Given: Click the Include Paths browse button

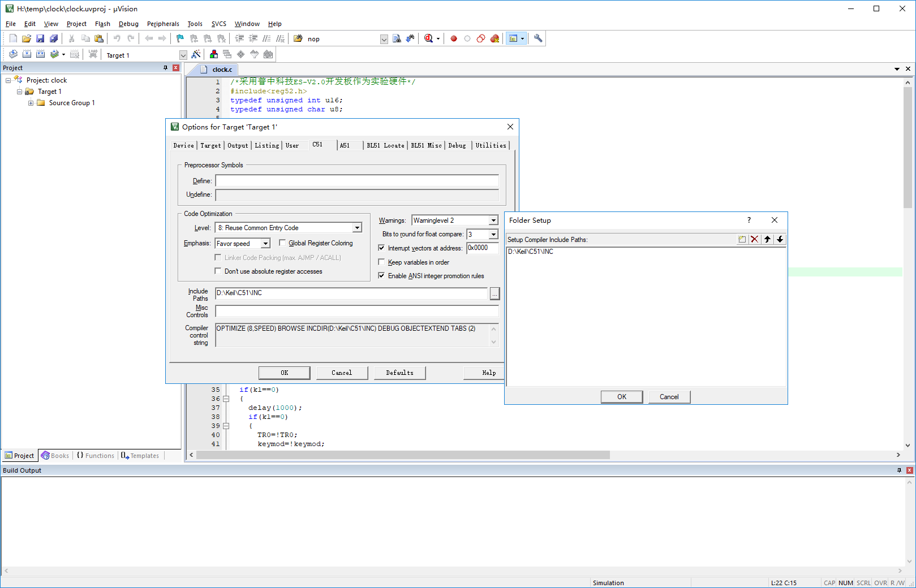Looking at the screenshot, I should (x=494, y=293).
